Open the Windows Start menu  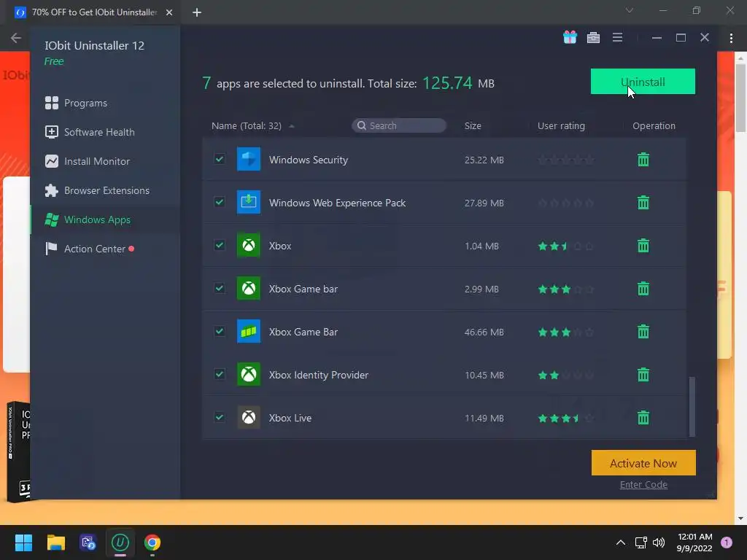pos(23,542)
